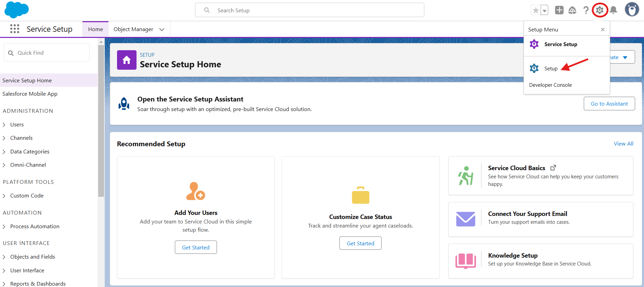Image resolution: width=644 pixels, height=287 pixels.
Task: Click the Recommended Setup heading
Action: 151,144
